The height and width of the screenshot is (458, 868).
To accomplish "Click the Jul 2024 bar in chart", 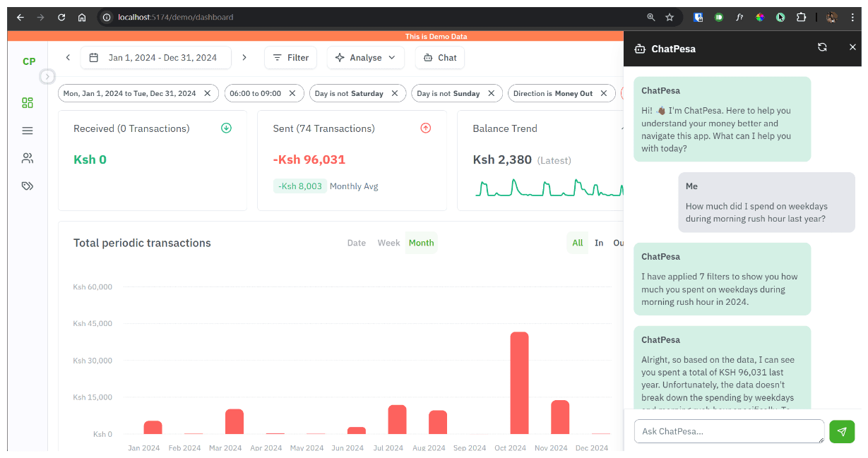I will click(x=398, y=420).
